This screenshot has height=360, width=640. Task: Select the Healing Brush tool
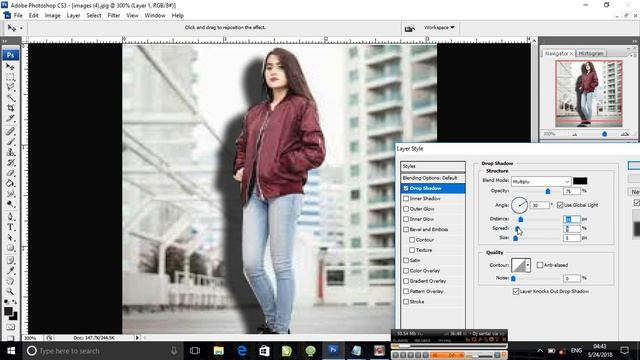[x=10, y=131]
